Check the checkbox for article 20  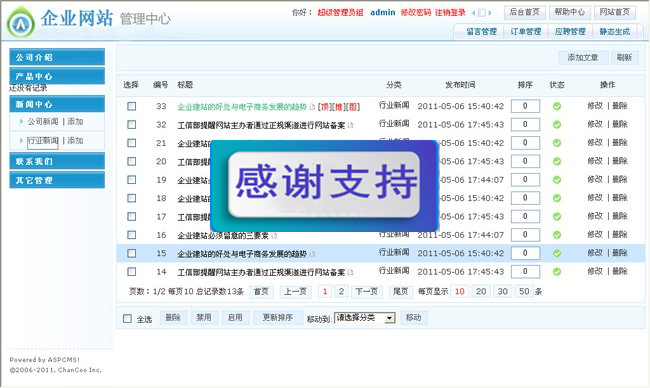(131, 161)
